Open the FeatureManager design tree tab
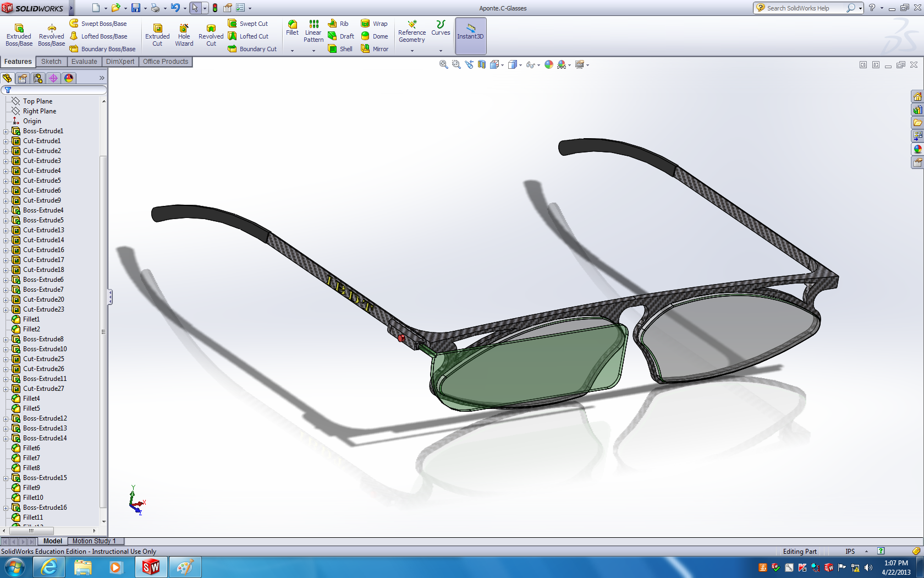 click(7, 78)
